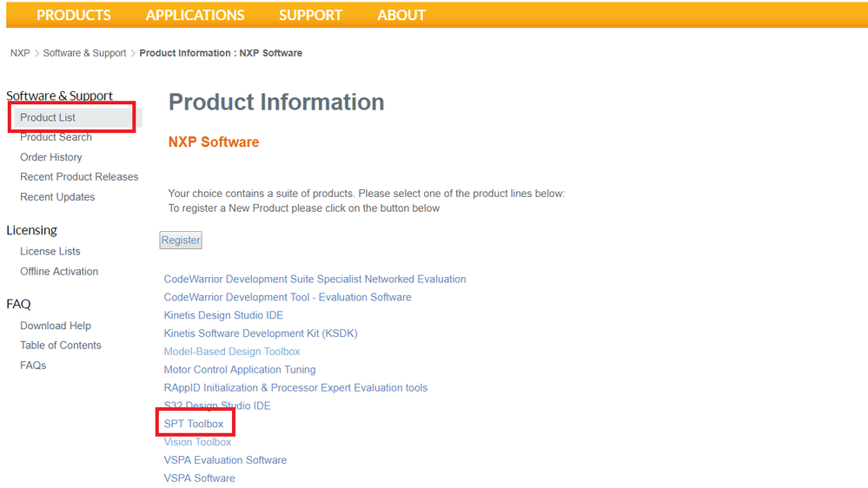This screenshot has width=868, height=488.
Task: Open the PRODUCTS menu
Action: click(74, 15)
